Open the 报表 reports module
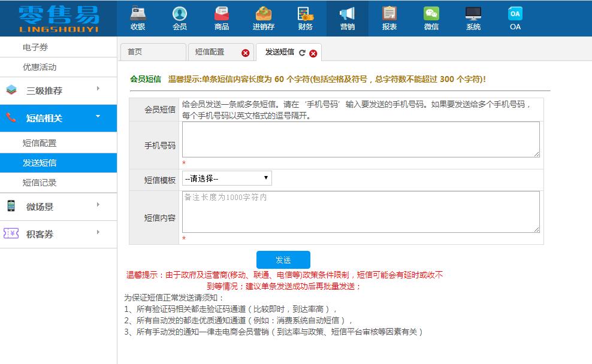592x364 pixels. pyautogui.click(x=389, y=19)
